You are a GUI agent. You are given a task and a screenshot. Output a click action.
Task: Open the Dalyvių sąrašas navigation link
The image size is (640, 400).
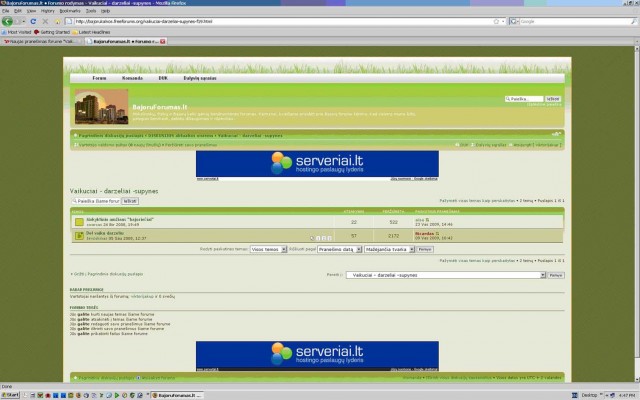click(x=200, y=78)
